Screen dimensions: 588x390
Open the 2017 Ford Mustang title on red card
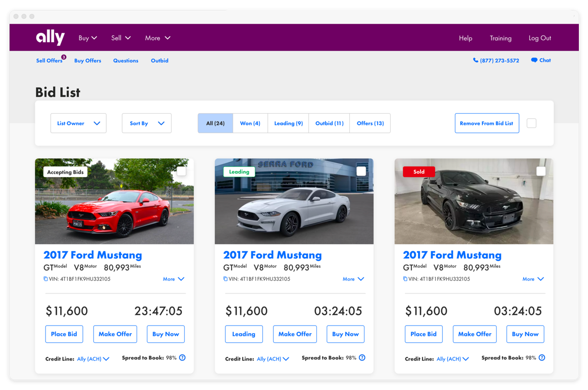coord(92,255)
